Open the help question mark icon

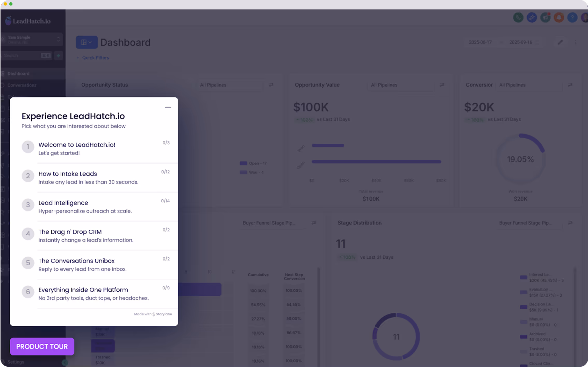point(572,17)
